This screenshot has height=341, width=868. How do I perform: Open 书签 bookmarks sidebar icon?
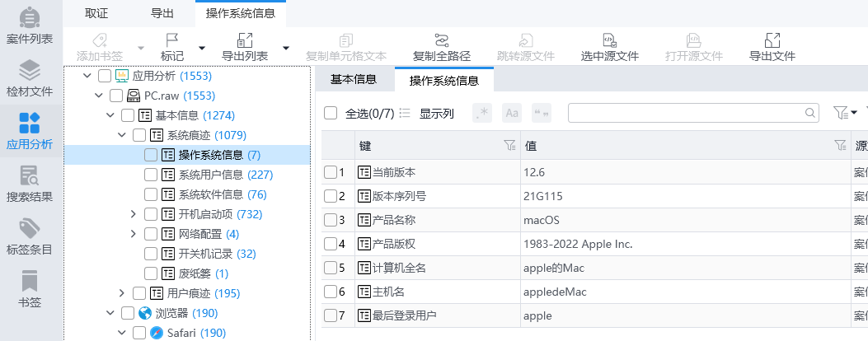(x=30, y=289)
